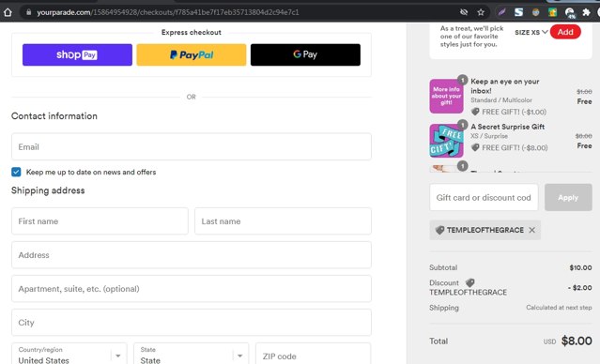The image size is (600, 364).
Task: Click the $8.00 total amount
Action: 577,341
